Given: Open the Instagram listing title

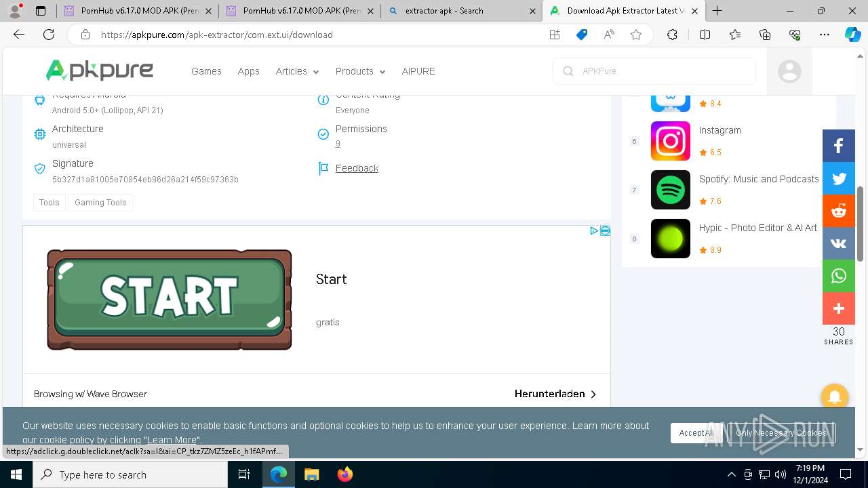Looking at the screenshot, I should (x=720, y=130).
